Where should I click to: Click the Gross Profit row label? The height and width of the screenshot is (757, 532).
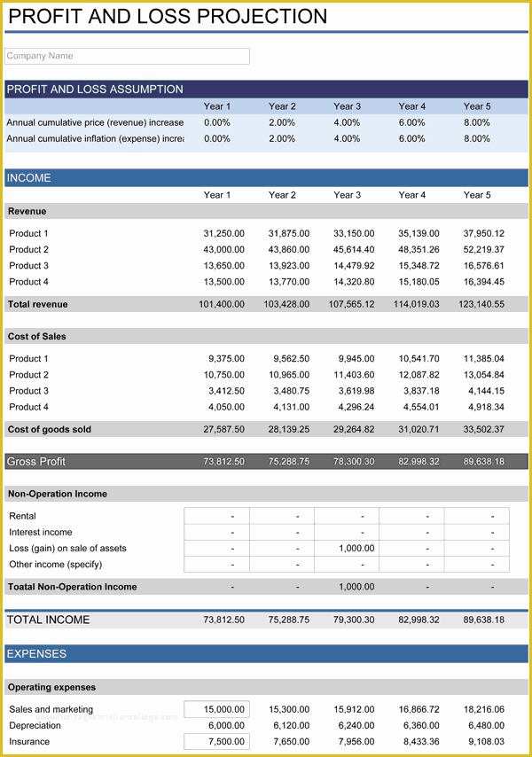pyautogui.click(x=35, y=462)
